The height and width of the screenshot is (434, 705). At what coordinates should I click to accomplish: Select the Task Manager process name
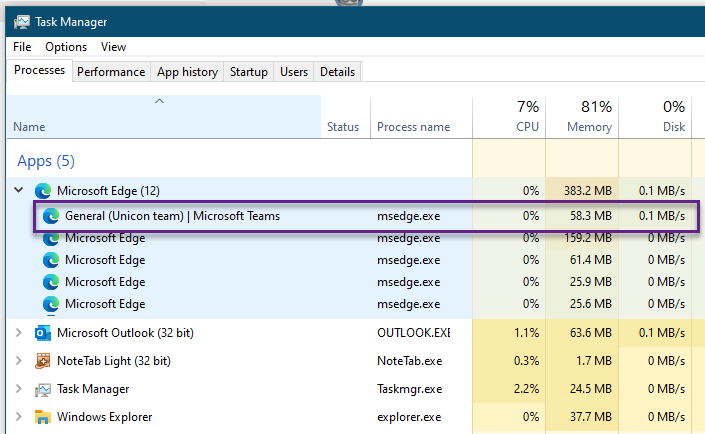click(x=93, y=389)
